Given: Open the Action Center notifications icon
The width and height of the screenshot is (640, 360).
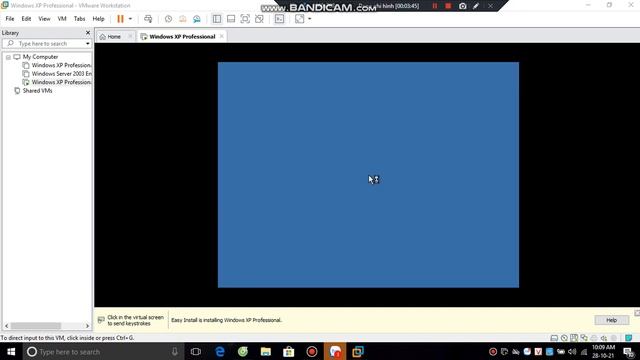Looking at the screenshot, I should tap(629, 351).
